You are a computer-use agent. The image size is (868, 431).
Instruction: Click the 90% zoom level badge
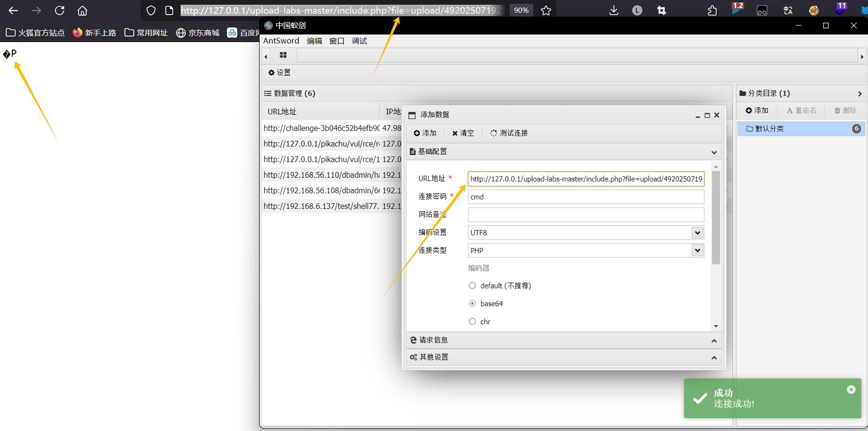(521, 10)
